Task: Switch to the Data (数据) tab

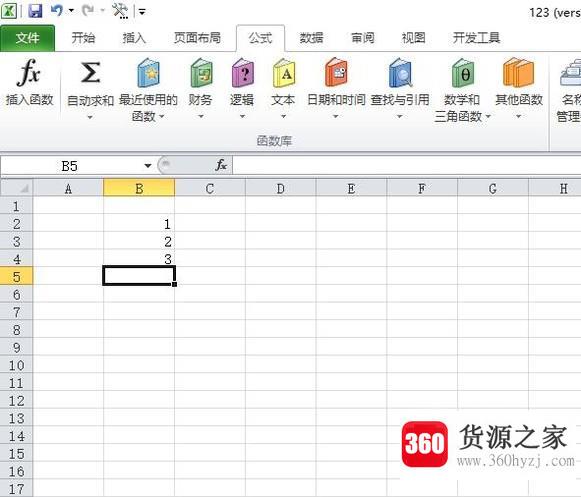Action: 311,38
